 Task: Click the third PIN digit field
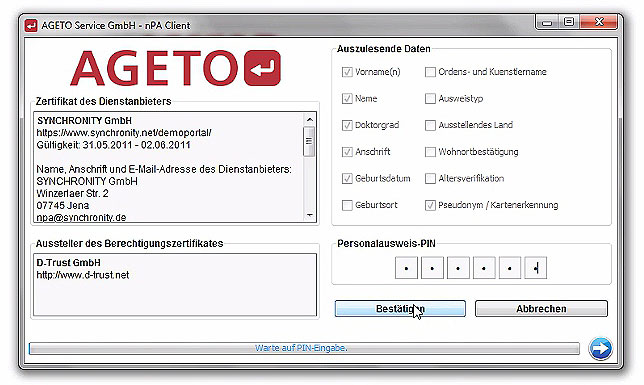[x=458, y=268]
